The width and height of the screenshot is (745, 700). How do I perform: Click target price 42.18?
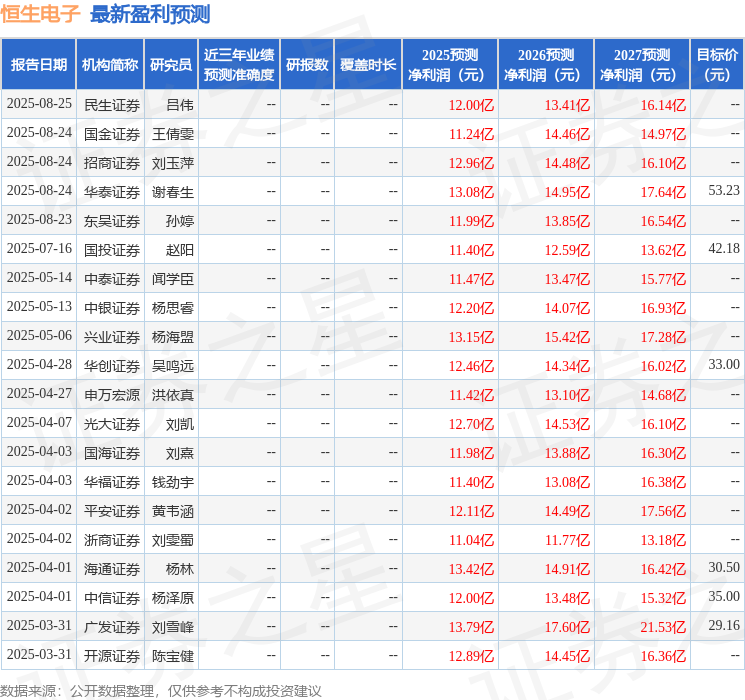point(724,249)
